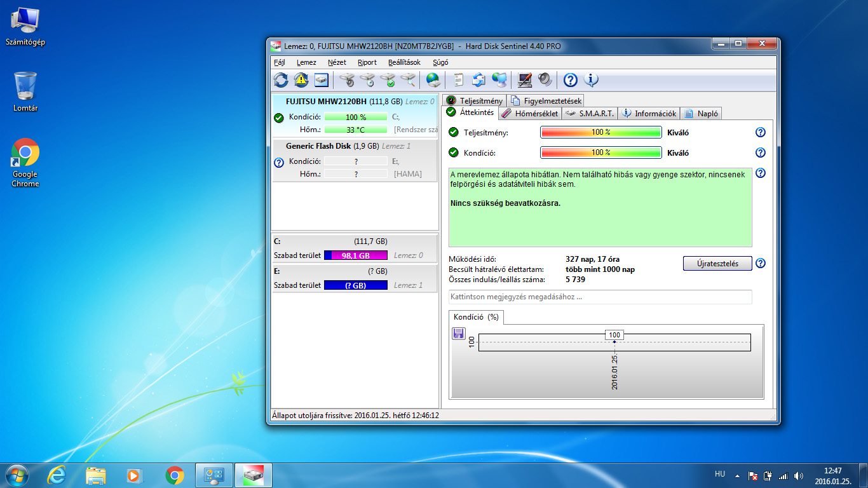Open the Lemez menu
The height and width of the screenshot is (488, 868).
tap(306, 62)
